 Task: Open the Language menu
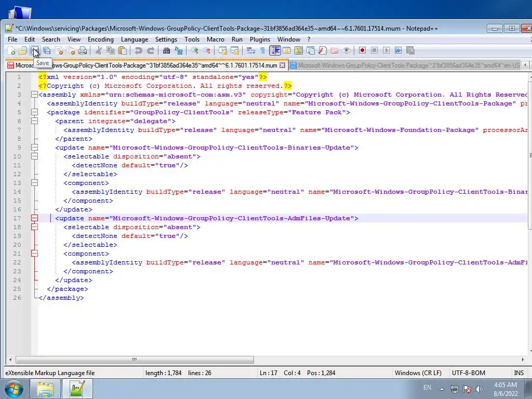tap(135, 39)
